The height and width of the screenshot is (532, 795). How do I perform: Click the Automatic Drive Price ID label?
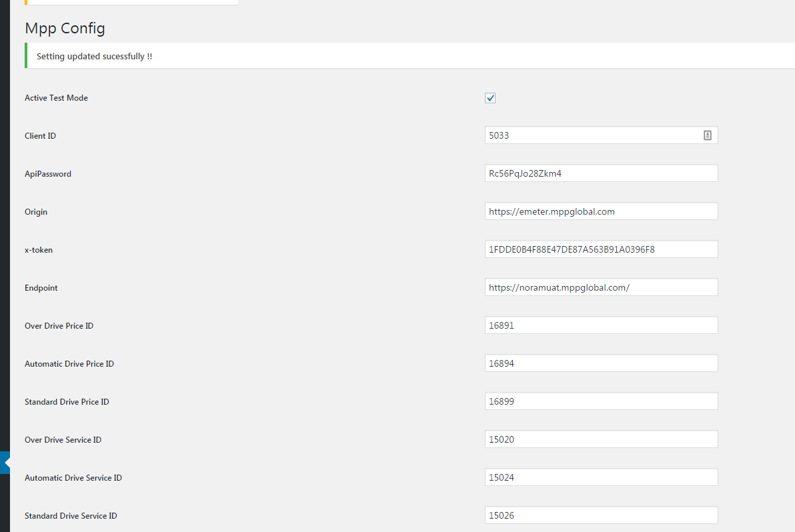(x=69, y=364)
